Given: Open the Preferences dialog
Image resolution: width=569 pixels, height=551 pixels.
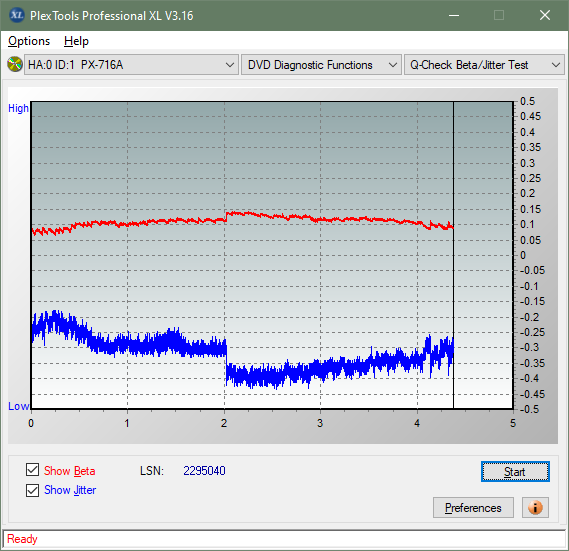Looking at the screenshot, I should pos(473,507).
